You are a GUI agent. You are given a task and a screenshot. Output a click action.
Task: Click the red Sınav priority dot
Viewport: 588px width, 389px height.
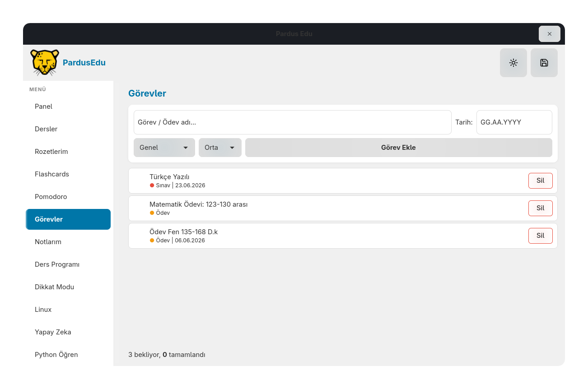coord(152,185)
